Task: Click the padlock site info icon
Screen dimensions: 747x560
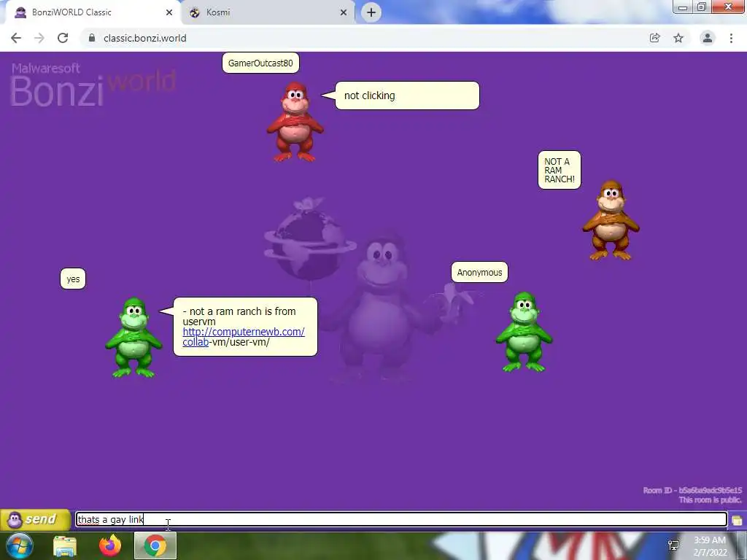Action: tap(91, 38)
